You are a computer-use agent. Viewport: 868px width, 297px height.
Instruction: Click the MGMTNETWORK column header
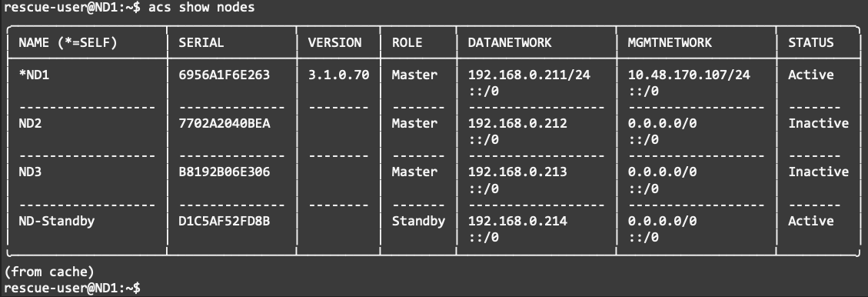670,42
